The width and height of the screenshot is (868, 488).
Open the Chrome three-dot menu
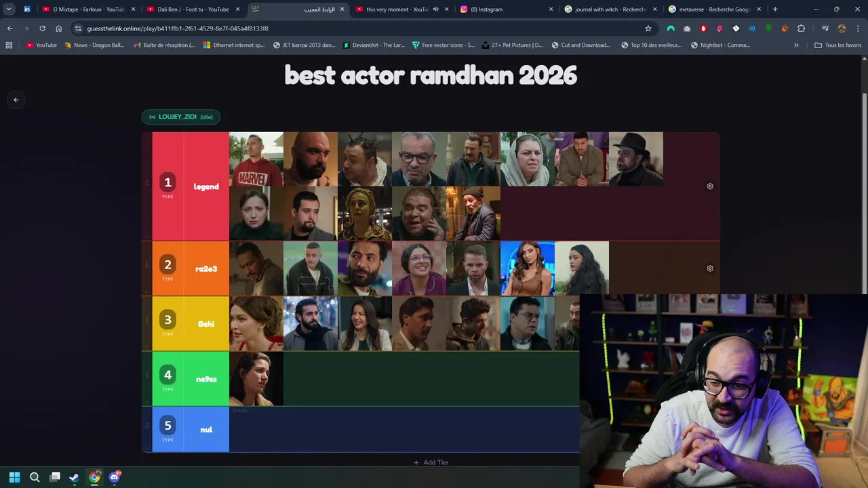(x=857, y=28)
